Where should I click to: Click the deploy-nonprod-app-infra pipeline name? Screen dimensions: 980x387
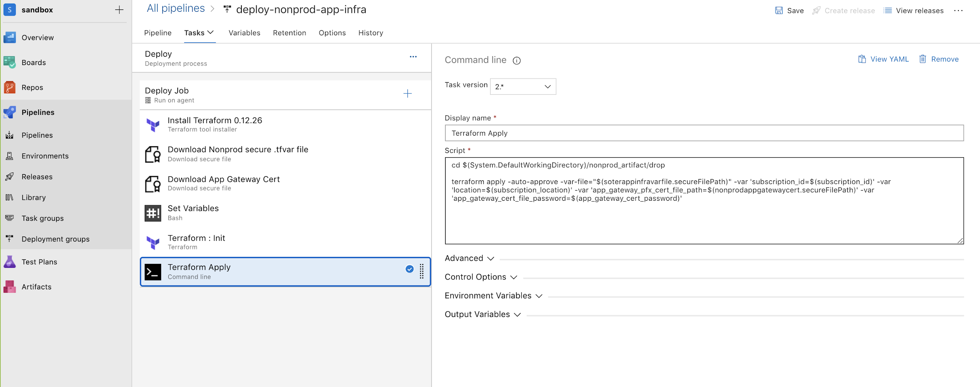tap(301, 9)
